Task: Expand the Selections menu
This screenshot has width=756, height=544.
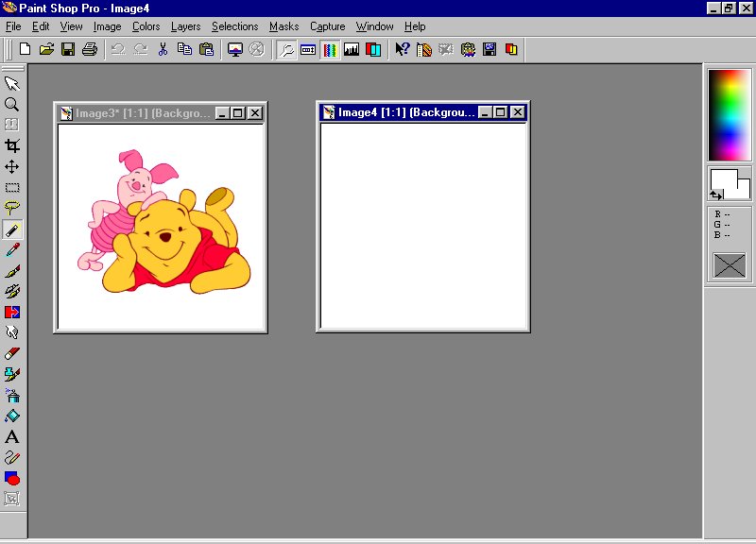Action: (x=234, y=26)
